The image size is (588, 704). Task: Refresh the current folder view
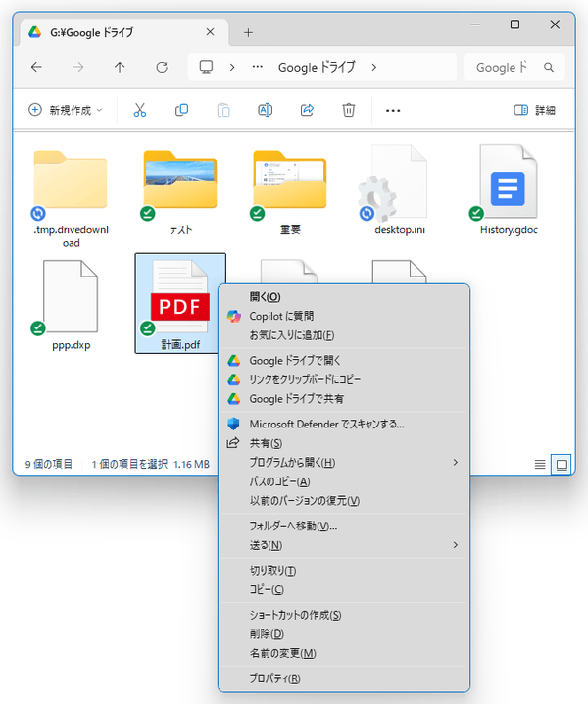pos(162,68)
